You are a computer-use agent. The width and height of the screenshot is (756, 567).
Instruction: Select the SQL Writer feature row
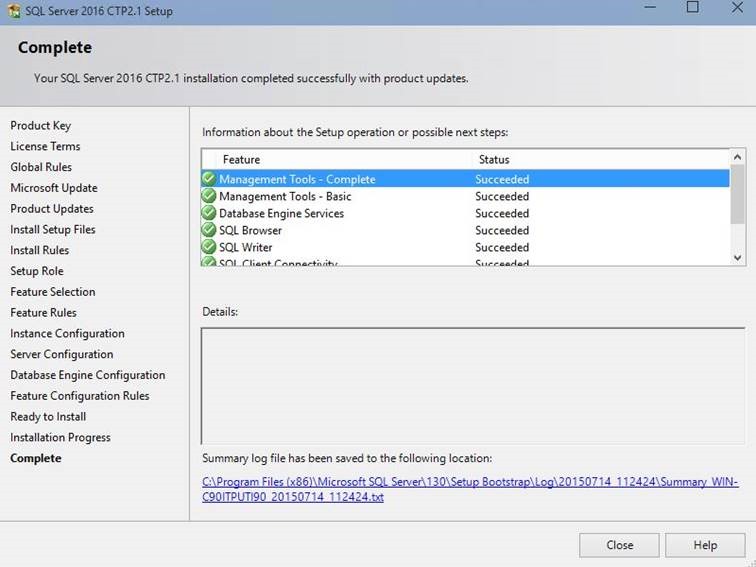(465, 247)
